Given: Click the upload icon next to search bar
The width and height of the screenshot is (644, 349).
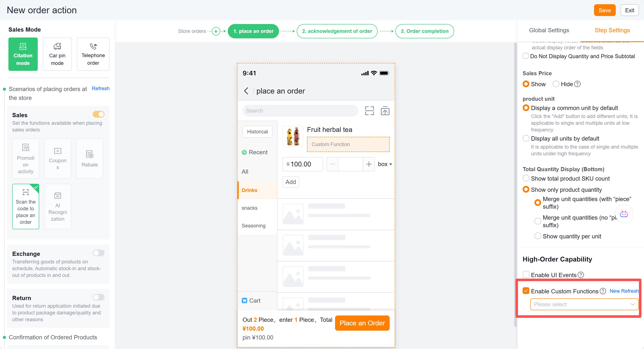Looking at the screenshot, I should coord(385,111).
